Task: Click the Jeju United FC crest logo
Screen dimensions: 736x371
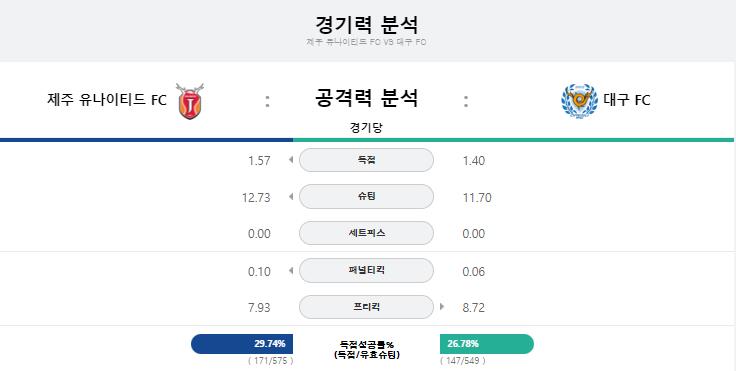Action: coord(190,101)
